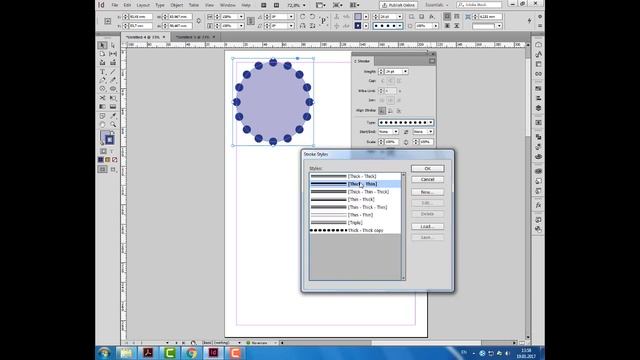The height and width of the screenshot is (360, 640).
Task: Select the Gradient Feather tool
Action: 113,107
